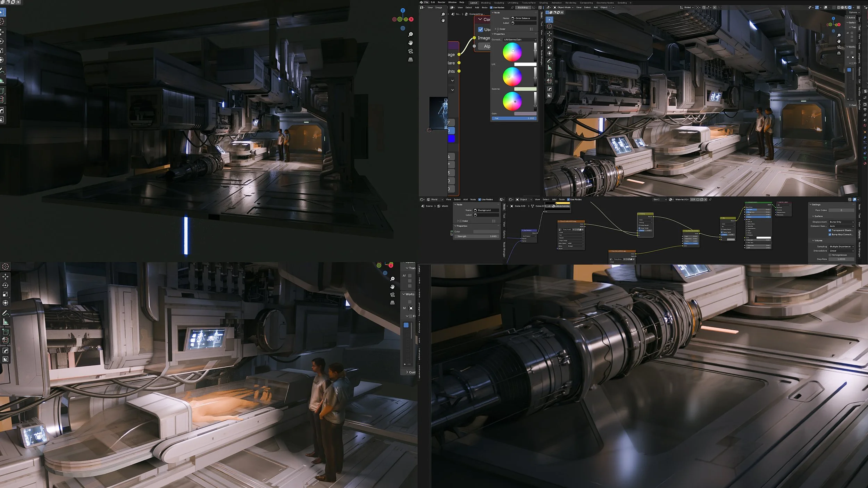Choose the Rotate tool in Layout viewport toolbar

coord(549,40)
